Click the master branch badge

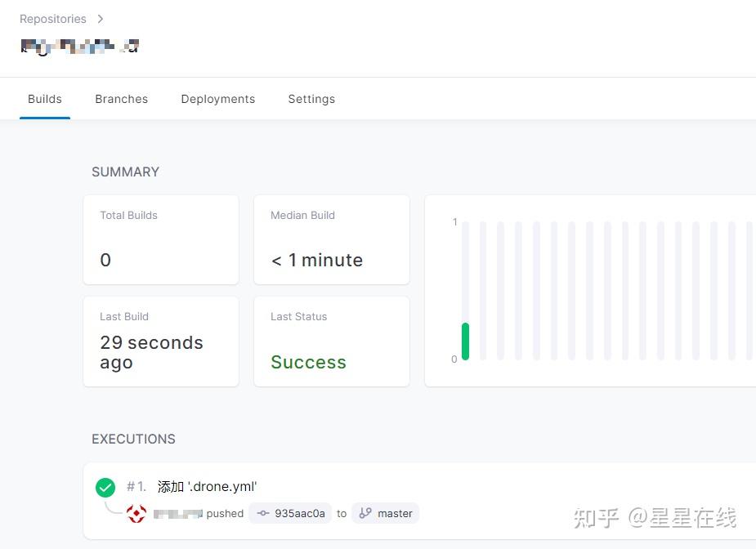385,513
